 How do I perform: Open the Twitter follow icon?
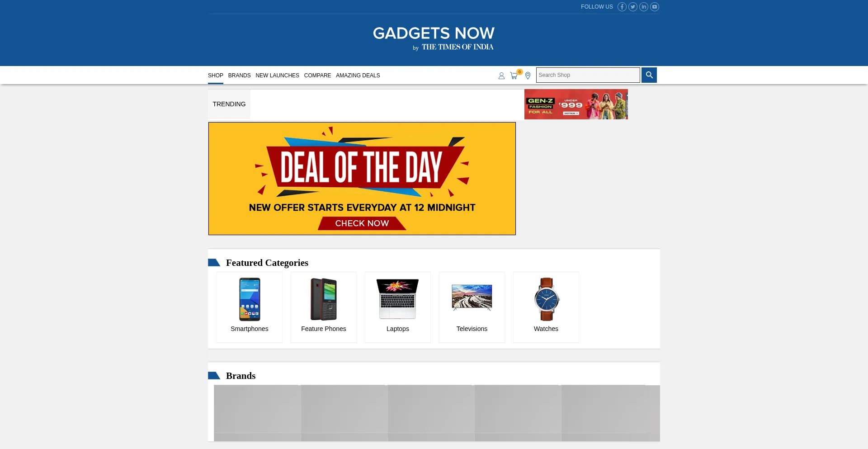(633, 7)
